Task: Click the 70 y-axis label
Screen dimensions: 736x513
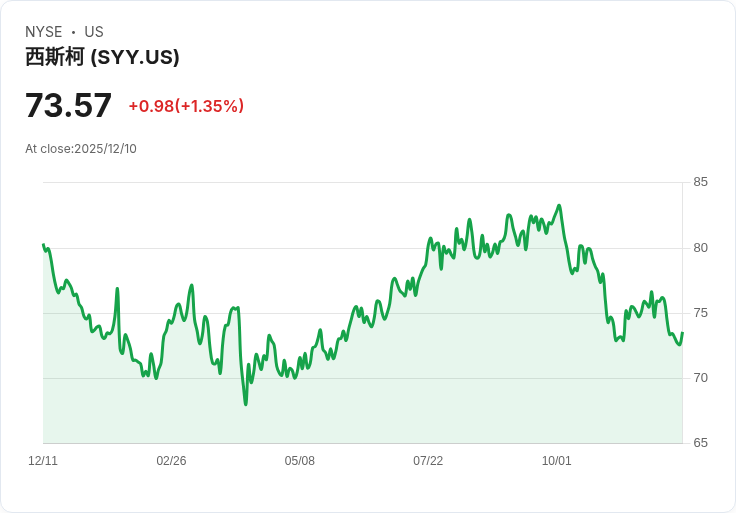Action: pyautogui.click(x=700, y=378)
